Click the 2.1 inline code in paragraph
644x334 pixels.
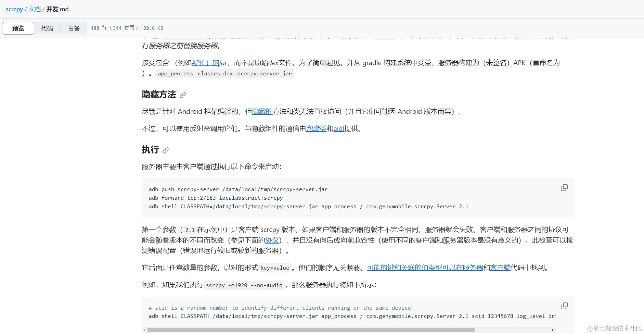(190, 230)
